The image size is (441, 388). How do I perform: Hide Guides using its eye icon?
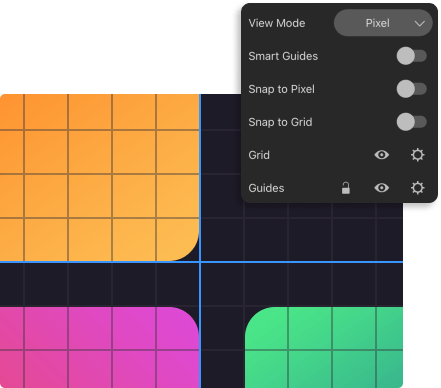coord(382,188)
